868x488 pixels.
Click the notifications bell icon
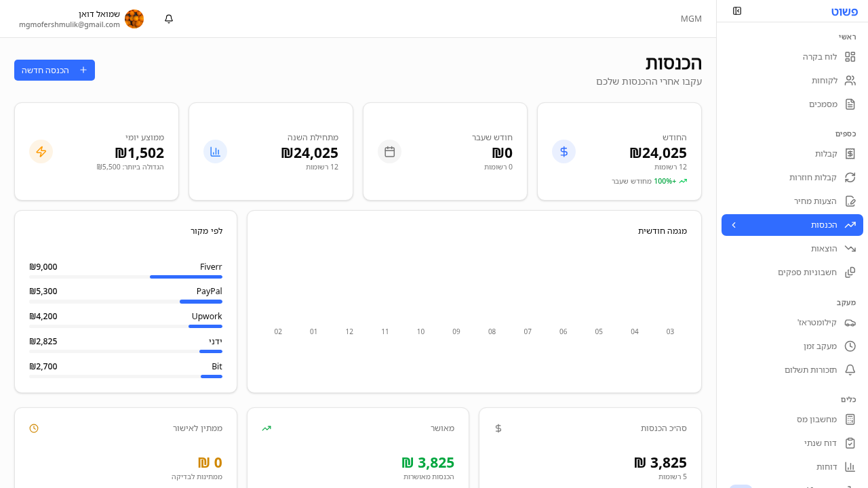point(169,19)
